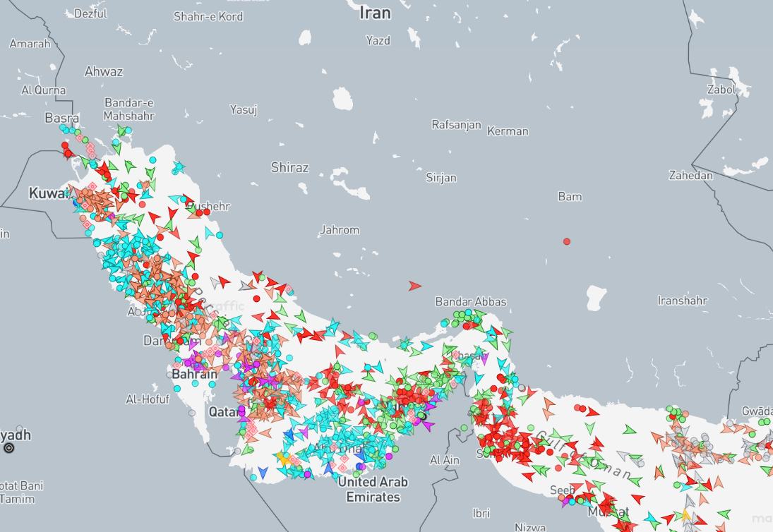Click the yellow vessel marker southeast of Qatar
Image resolution: width=773 pixels, height=532 pixels.
(x=283, y=458)
